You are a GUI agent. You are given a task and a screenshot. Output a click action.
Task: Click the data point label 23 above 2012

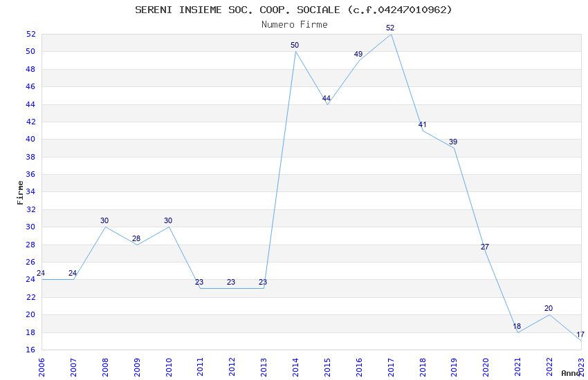point(231,282)
